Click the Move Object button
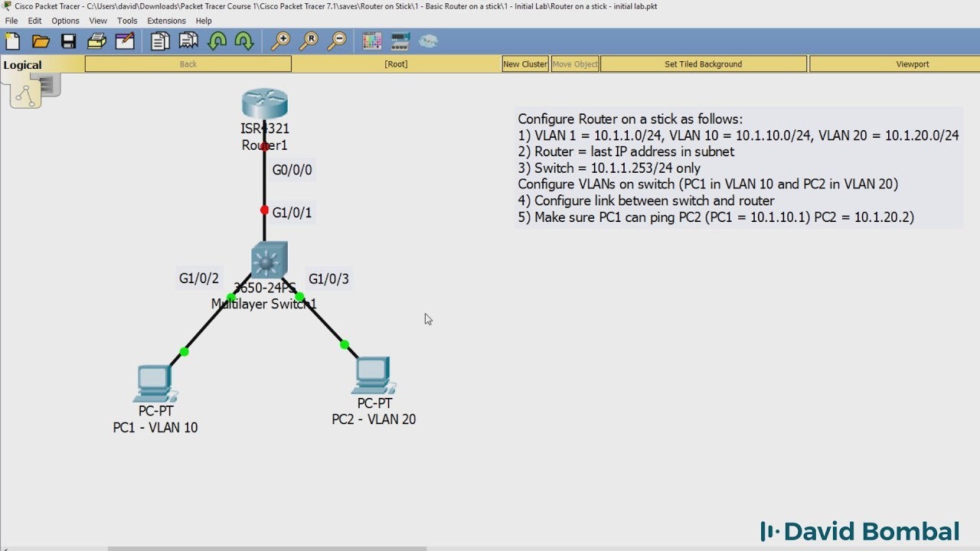This screenshot has width=980, height=551. [x=575, y=64]
